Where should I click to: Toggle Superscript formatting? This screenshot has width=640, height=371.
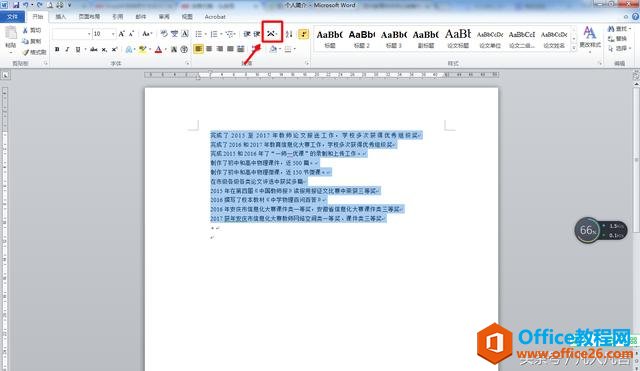(114, 49)
